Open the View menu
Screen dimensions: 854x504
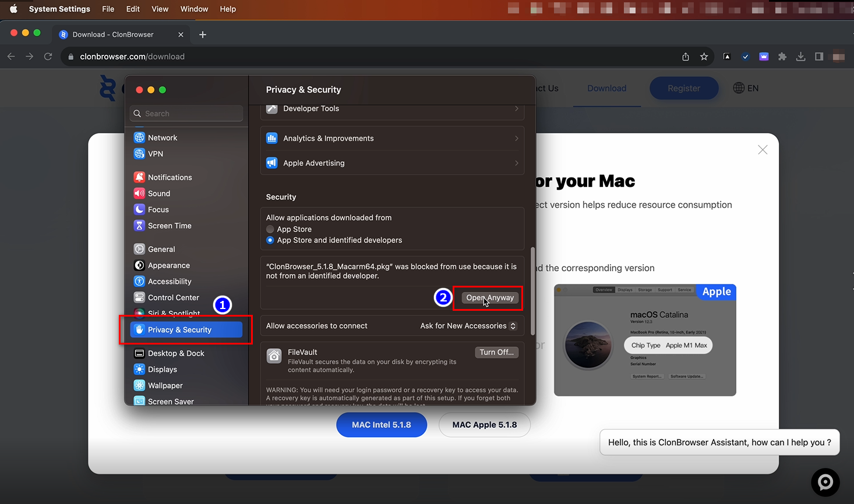tap(160, 9)
